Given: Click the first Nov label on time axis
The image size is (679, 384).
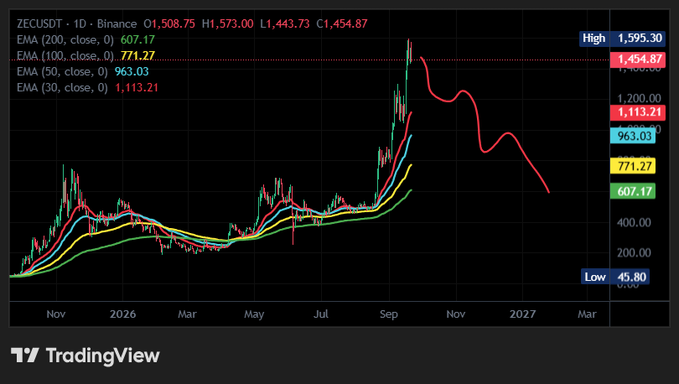Looking at the screenshot, I should (56, 314).
